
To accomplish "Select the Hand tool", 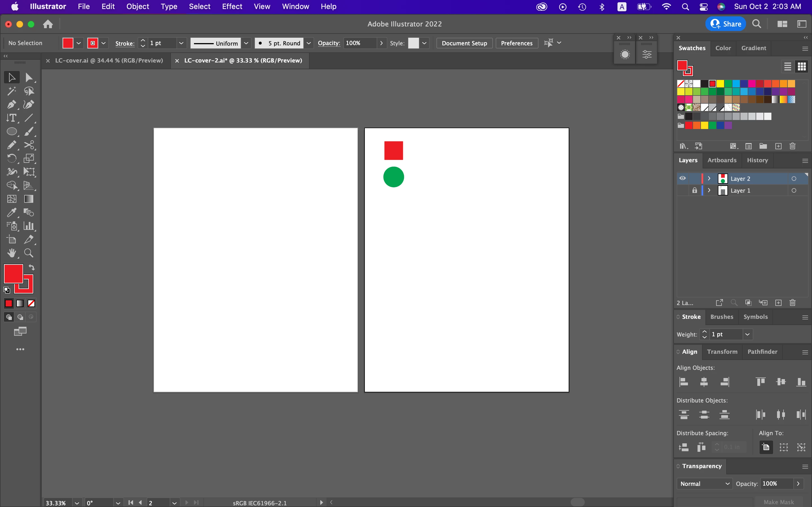I will click(11, 253).
